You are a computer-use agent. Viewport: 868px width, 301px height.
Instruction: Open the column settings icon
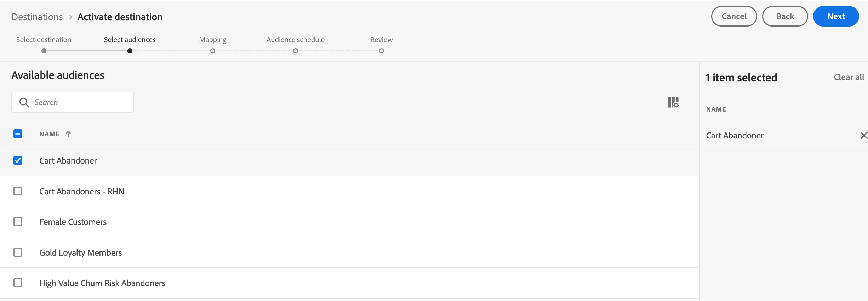(x=673, y=103)
